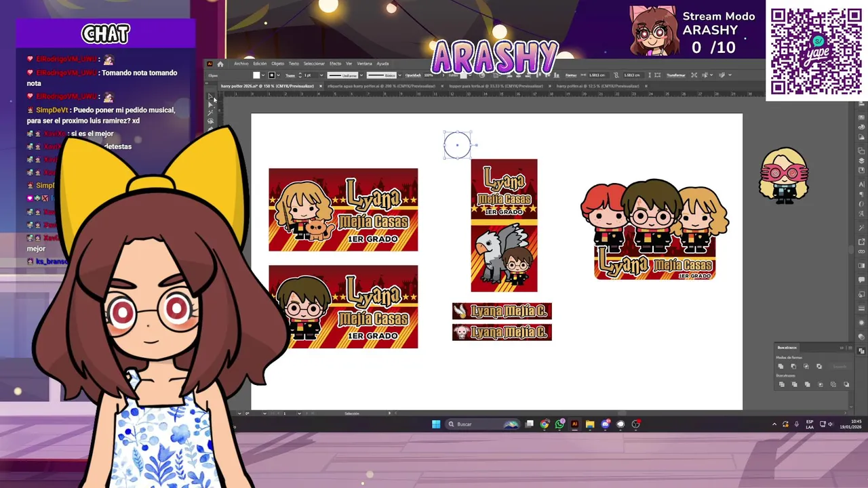Click the volume icon in system tray
This screenshot has width=868, height=488.
pyautogui.click(x=831, y=424)
